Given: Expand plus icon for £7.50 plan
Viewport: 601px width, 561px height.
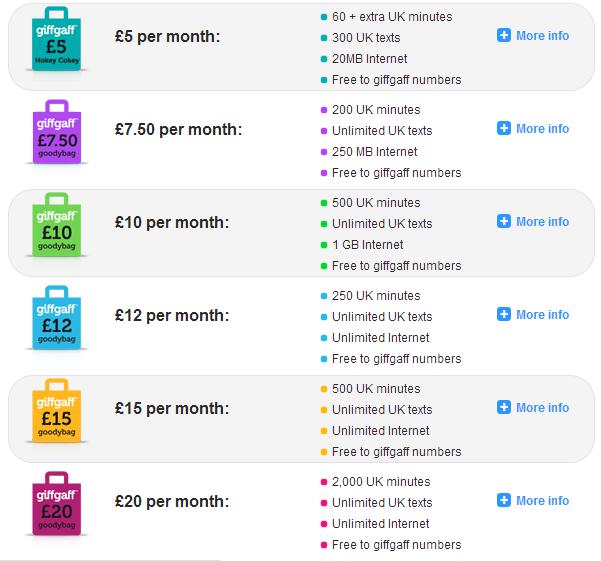Looking at the screenshot, I should pyautogui.click(x=504, y=128).
